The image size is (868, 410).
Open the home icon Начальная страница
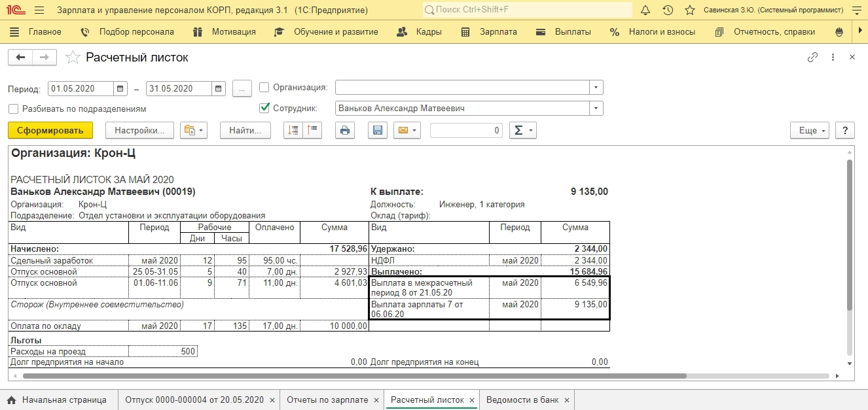point(12,400)
